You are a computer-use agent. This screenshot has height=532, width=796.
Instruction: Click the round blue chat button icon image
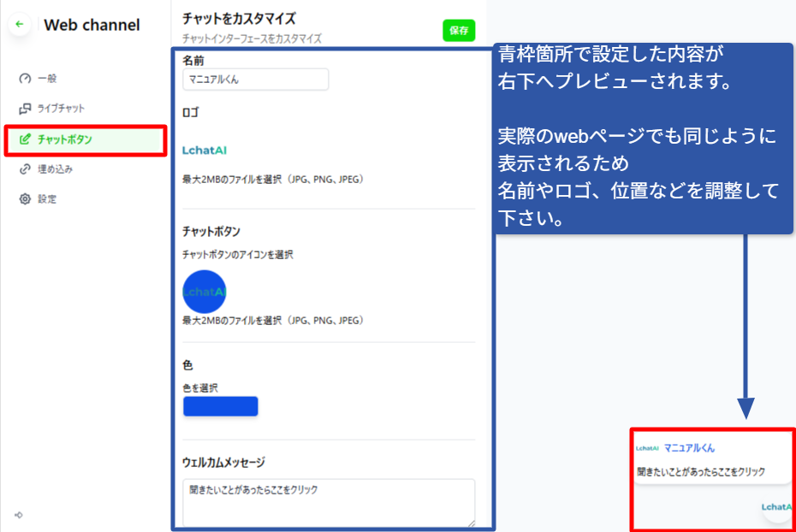pyautogui.click(x=205, y=292)
